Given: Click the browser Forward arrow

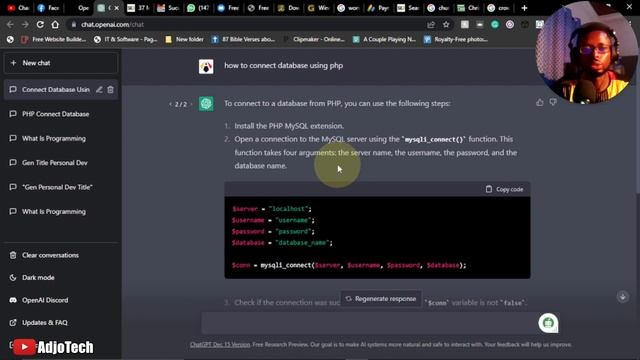Looking at the screenshot, I should (25, 24).
